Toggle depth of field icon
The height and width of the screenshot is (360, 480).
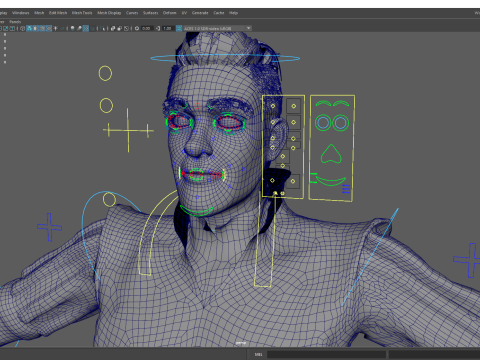click(92, 28)
